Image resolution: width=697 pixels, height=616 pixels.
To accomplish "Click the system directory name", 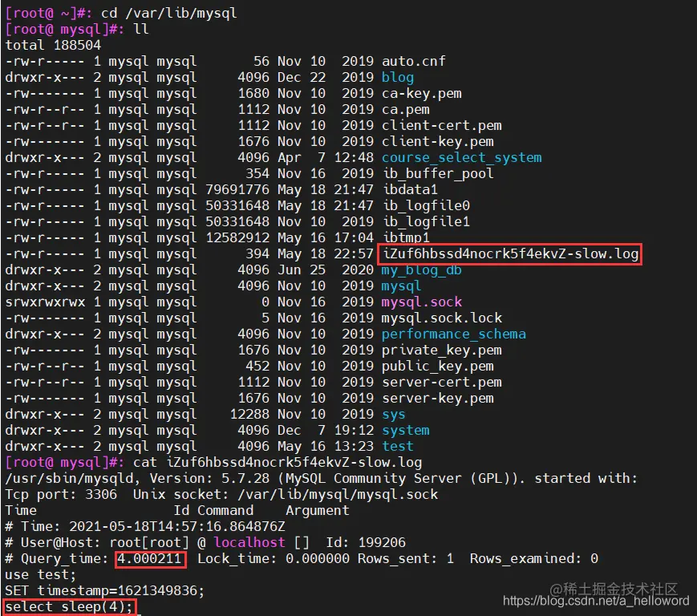I will coord(405,430).
